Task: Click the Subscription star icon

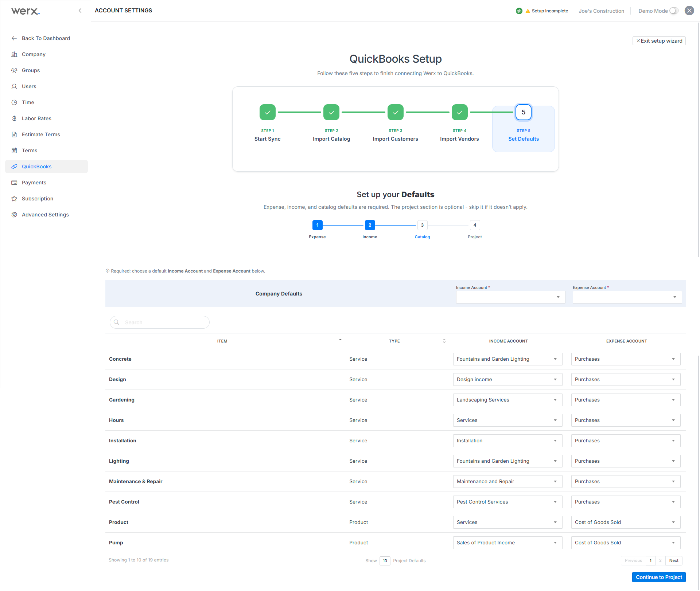Action: [x=14, y=199]
